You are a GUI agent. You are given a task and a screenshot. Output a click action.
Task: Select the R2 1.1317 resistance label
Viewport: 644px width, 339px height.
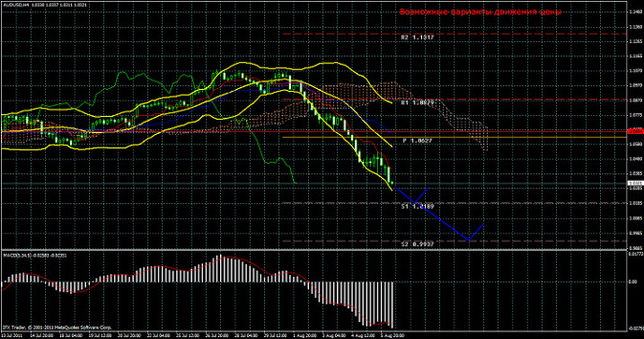pos(417,37)
